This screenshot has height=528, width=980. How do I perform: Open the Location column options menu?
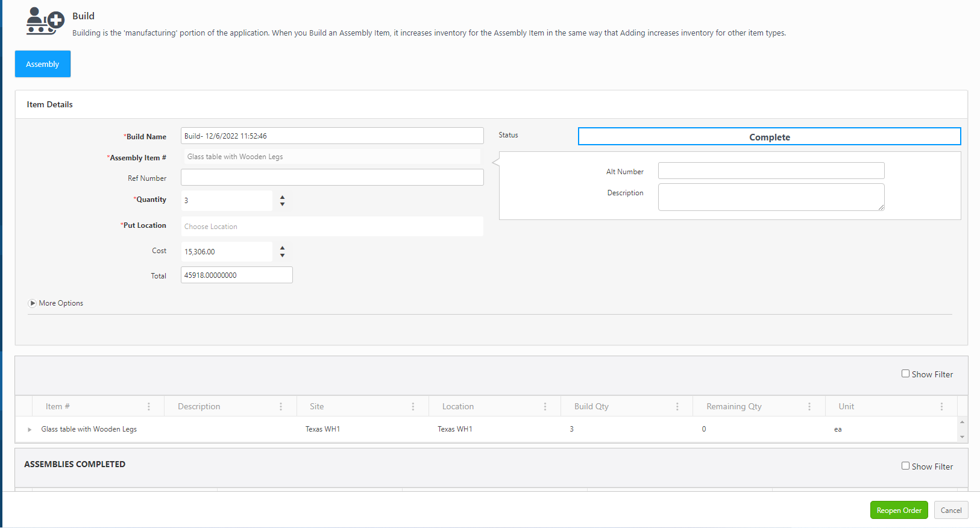(x=545, y=407)
